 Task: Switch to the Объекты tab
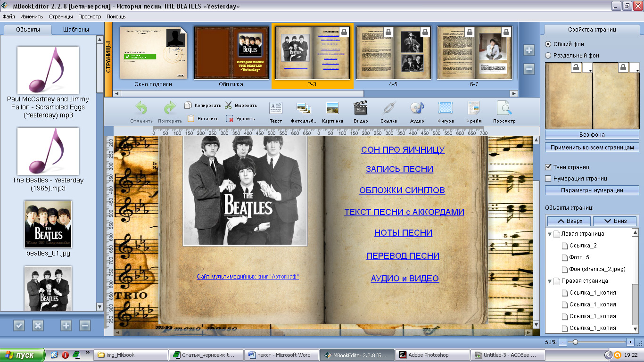coord(28,29)
